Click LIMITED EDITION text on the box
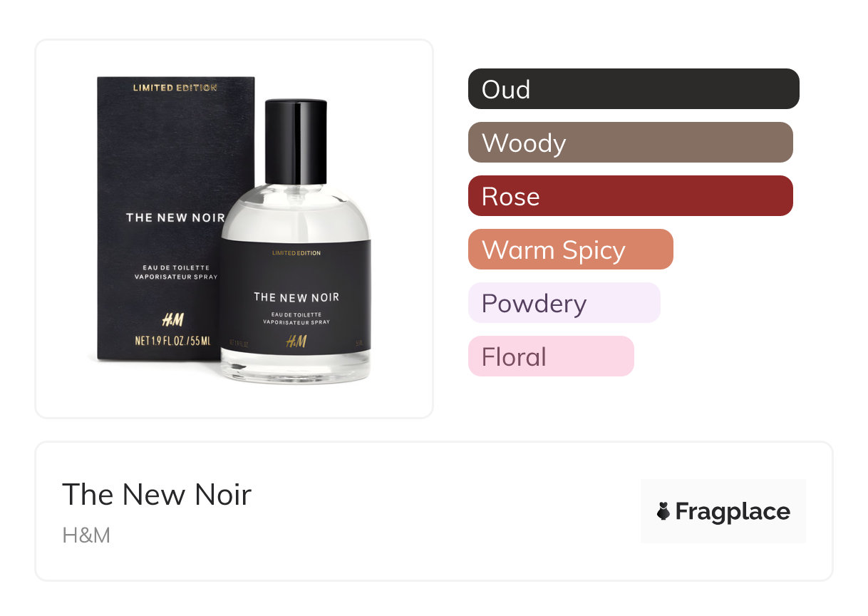Screen dimensions: 868x616 pyautogui.click(x=175, y=88)
